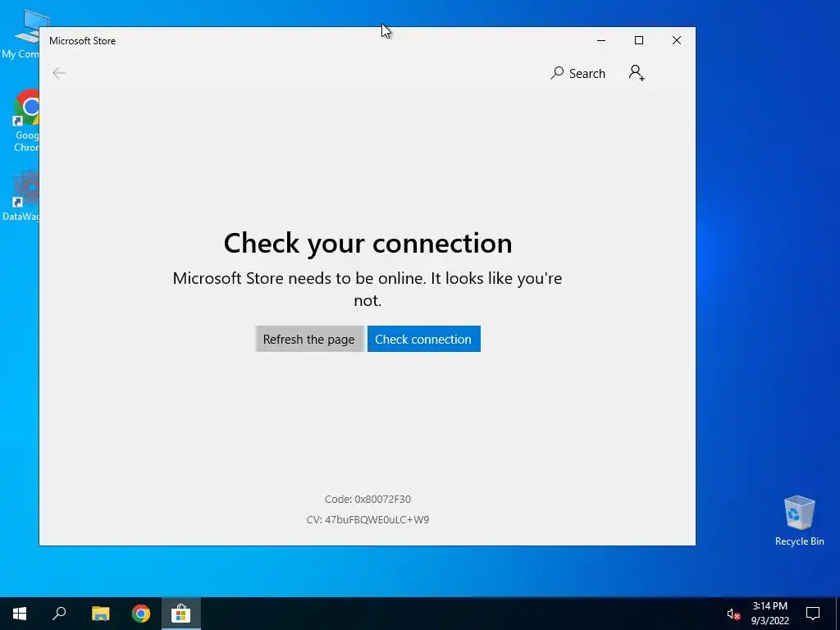
Task: Click Check connection button
Action: pyautogui.click(x=424, y=339)
